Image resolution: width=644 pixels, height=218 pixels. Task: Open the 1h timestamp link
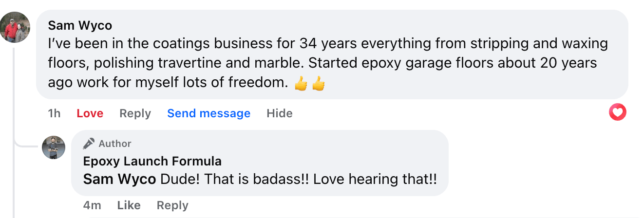tap(54, 113)
